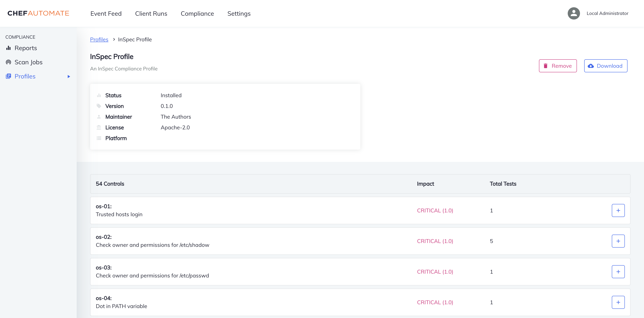Click the cloud icon in the Download button

(x=591, y=66)
